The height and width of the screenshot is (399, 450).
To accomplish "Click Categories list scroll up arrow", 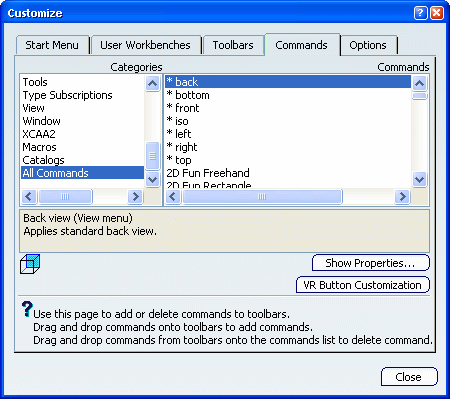I will point(153,83).
